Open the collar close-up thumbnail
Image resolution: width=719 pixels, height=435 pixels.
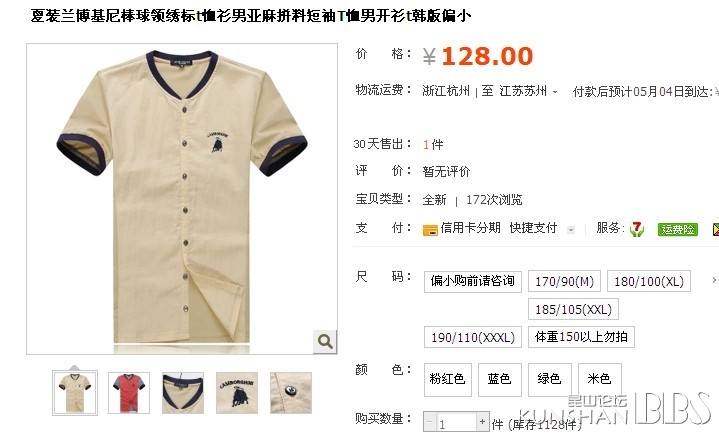pyautogui.click(x=183, y=393)
